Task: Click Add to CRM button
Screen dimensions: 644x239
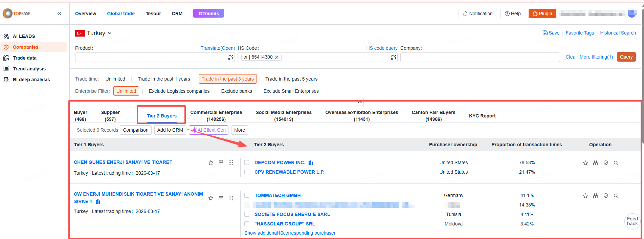Action: coord(170,130)
